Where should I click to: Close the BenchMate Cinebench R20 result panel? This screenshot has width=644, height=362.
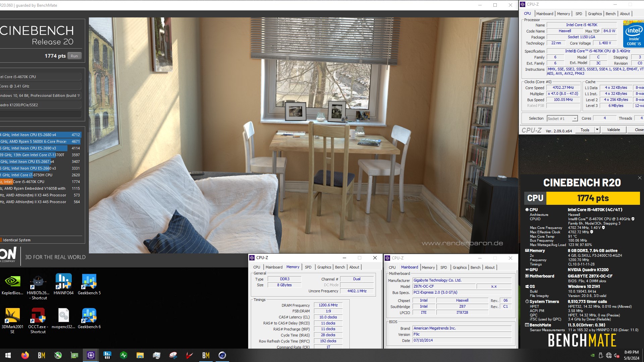tap(640, 178)
